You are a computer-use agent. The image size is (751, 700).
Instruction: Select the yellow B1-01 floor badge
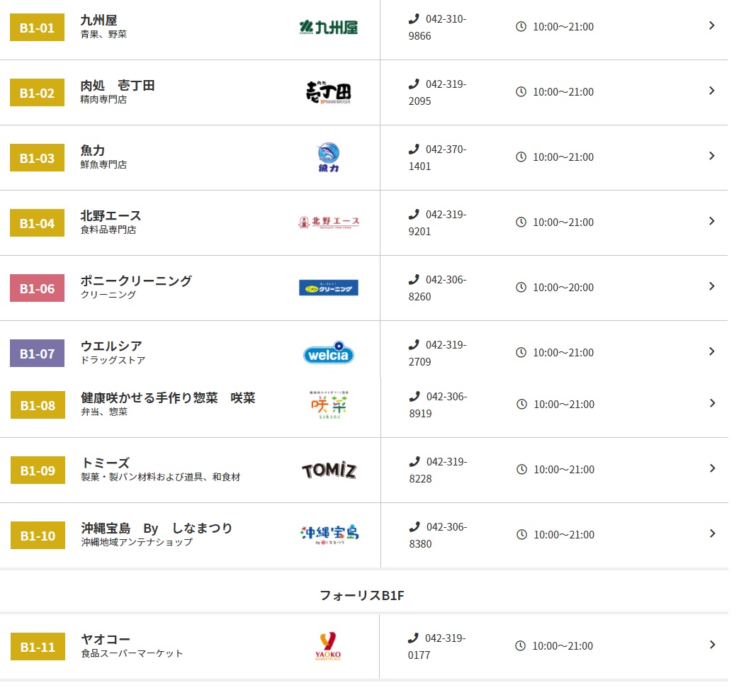[x=38, y=28]
